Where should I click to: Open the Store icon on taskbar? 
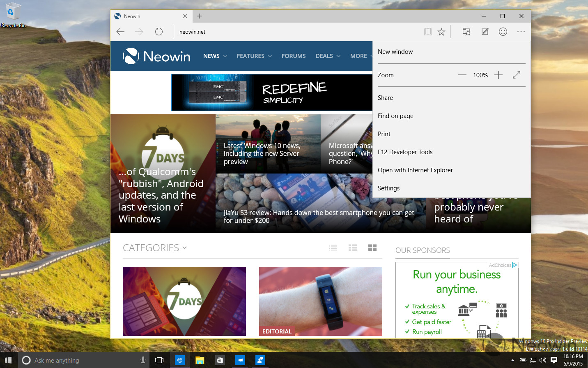pyautogui.click(x=220, y=360)
